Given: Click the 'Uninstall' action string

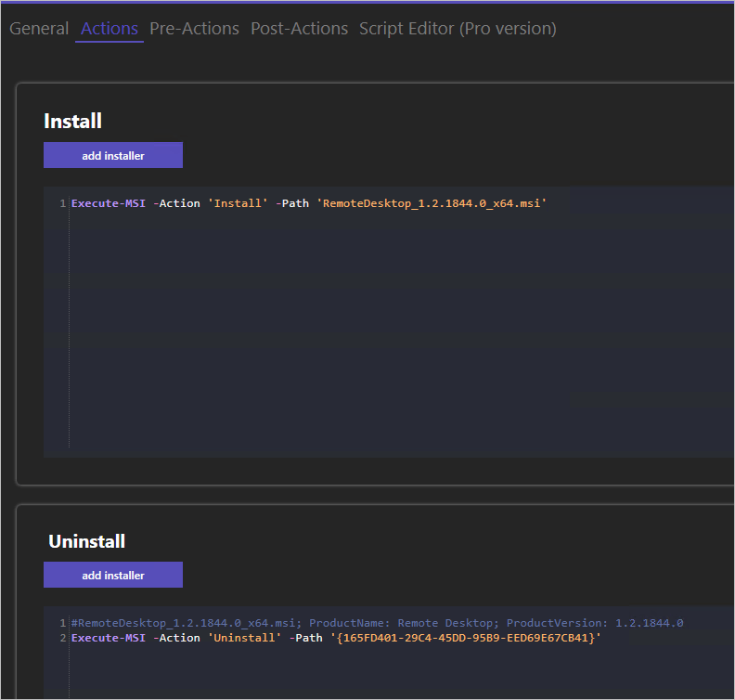Looking at the screenshot, I should click(244, 638).
